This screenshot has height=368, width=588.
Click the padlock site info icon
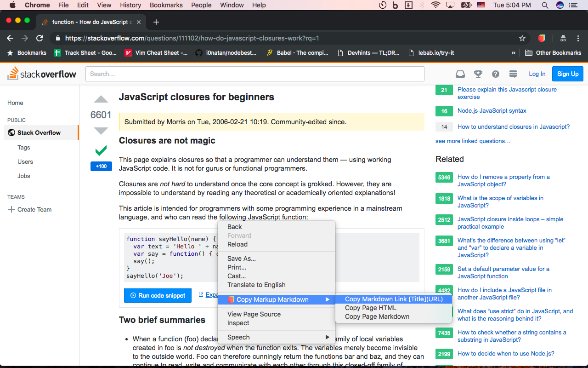57,39
